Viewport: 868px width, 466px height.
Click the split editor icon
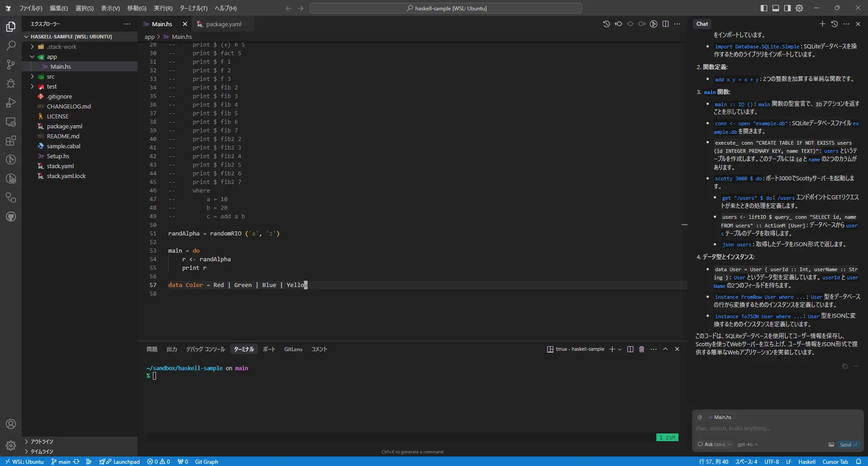point(665,24)
